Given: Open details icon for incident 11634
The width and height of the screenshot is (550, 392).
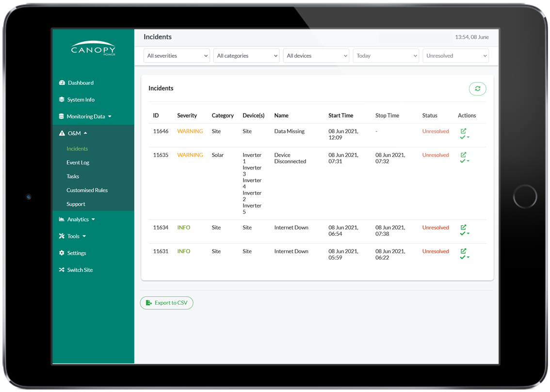Looking at the screenshot, I should coord(463,227).
